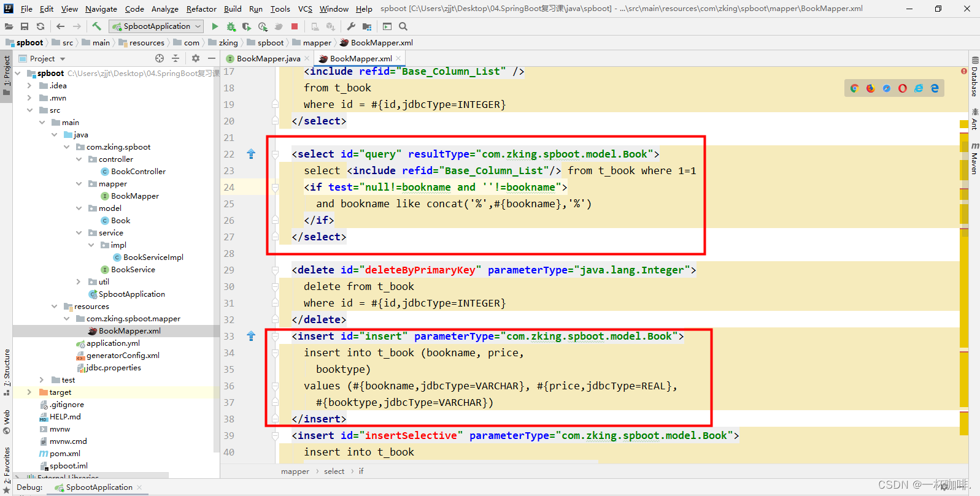This screenshot has height=496, width=980.
Task: Click the SpbootApplication Debug tab
Action: pyautogui.click(x=98, y=487)
